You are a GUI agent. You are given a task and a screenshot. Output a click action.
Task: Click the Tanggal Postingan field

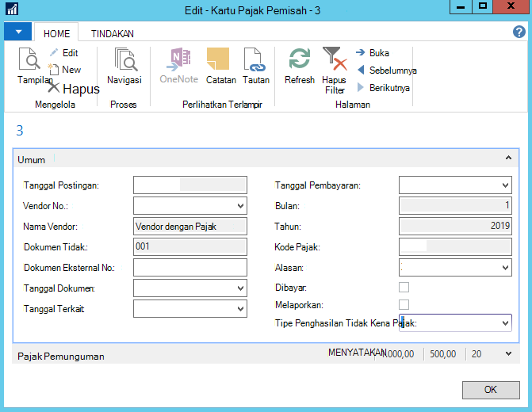[190, 185]
